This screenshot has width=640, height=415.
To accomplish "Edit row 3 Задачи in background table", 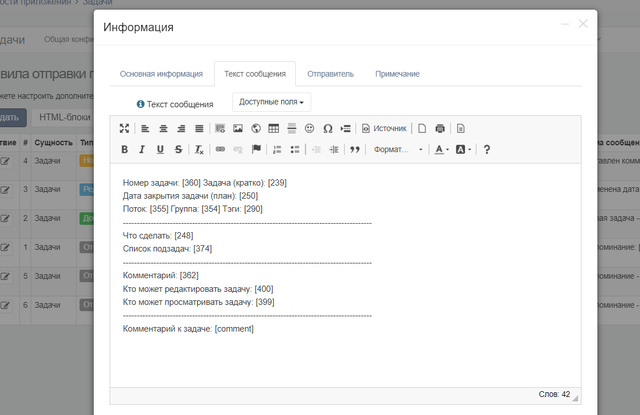I will (x=5, y=190).
